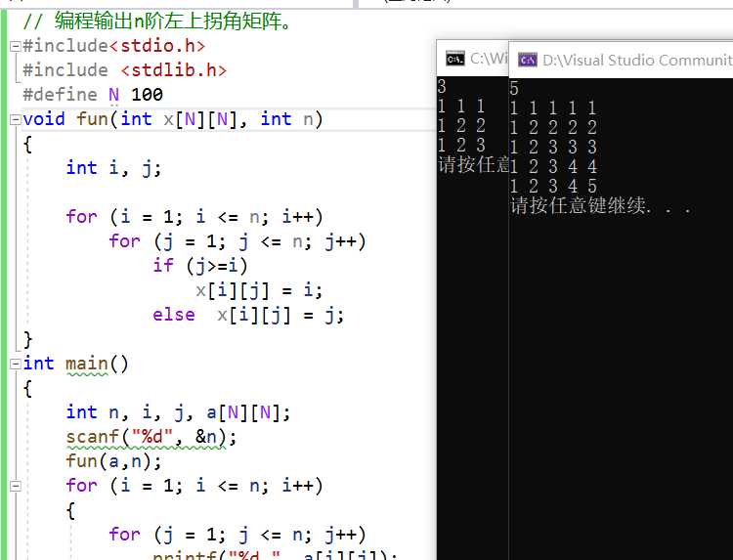Click the x[i][j] = i; statement
This screenshot has height=560, width=733.
[x=259, y=290]
